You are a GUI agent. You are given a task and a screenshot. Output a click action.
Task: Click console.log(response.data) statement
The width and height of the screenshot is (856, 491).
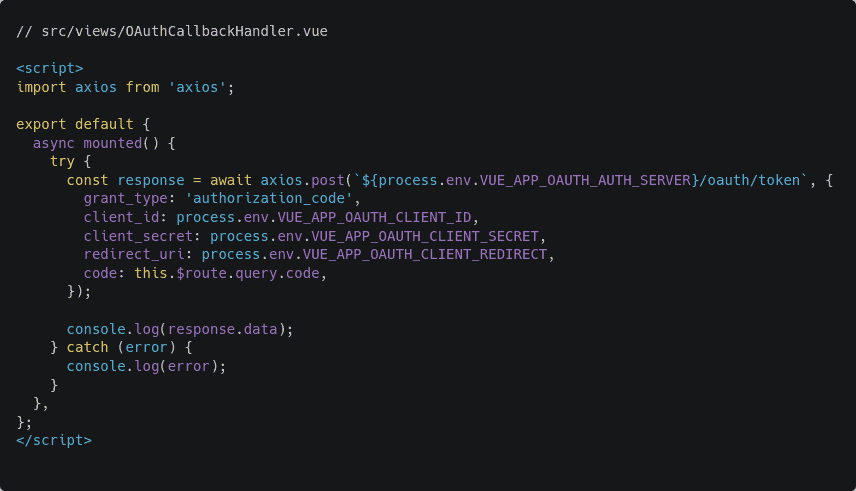point(180,329)
